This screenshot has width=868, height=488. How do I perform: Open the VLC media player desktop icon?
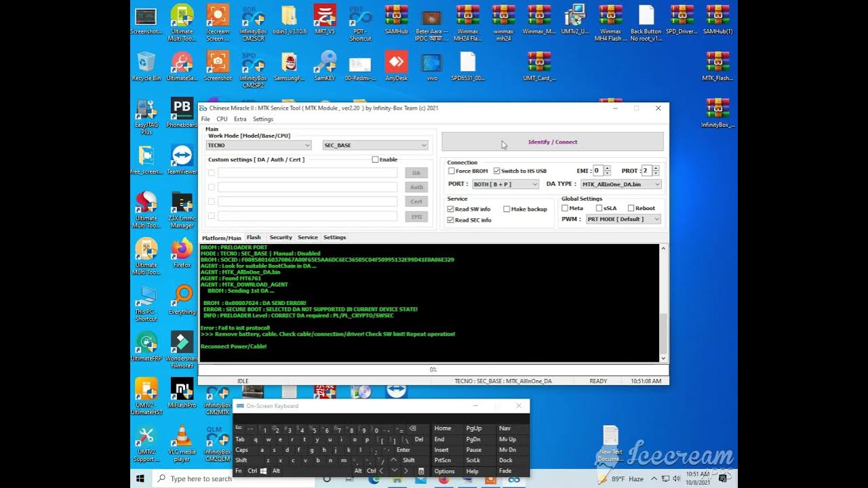182,443
